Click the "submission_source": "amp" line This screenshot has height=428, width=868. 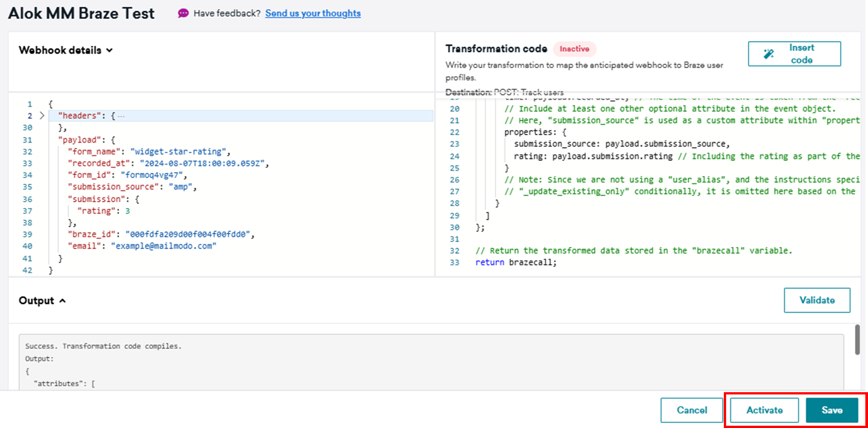click(x=132, y=187)
